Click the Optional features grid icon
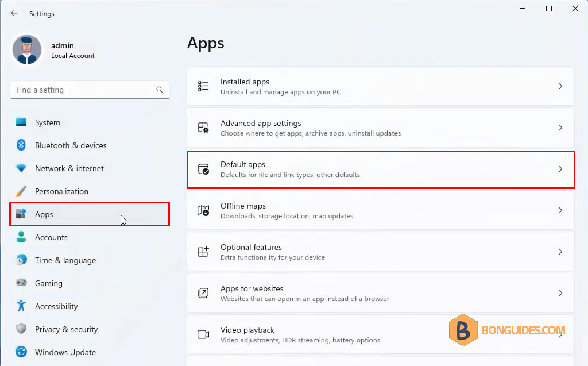The height and width of the screenshot is (366, 588). pyautogui.click(x=203, y=252)
